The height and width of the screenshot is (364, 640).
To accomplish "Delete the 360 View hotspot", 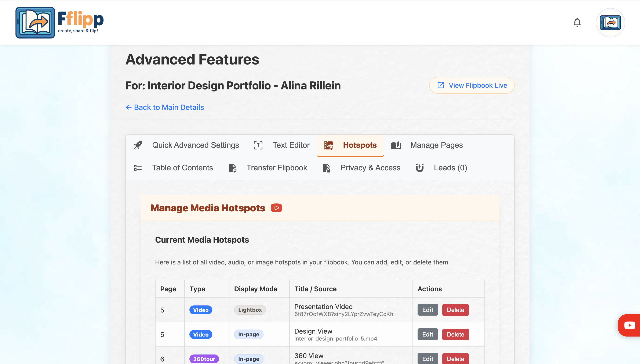I will (x=455, y=359).
